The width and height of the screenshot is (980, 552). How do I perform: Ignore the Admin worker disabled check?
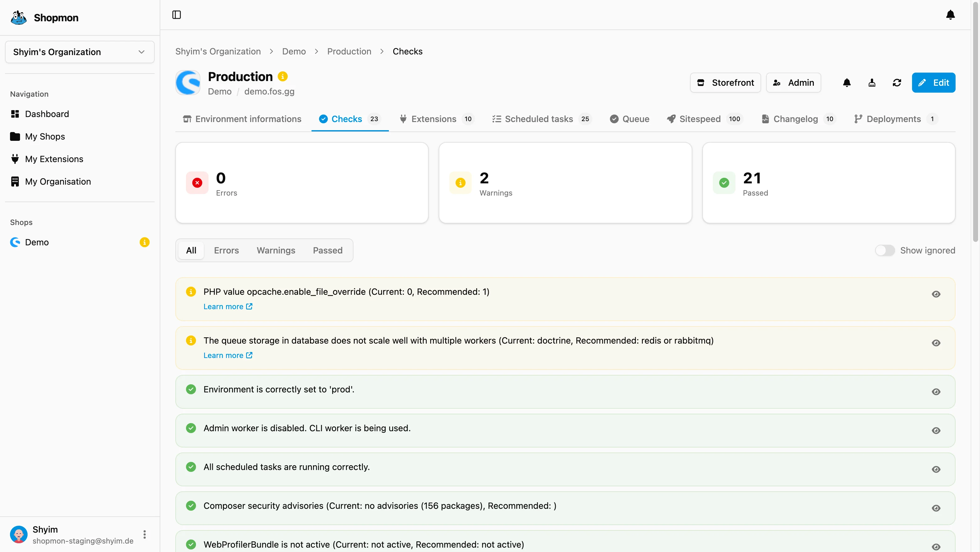click(936, 431)
